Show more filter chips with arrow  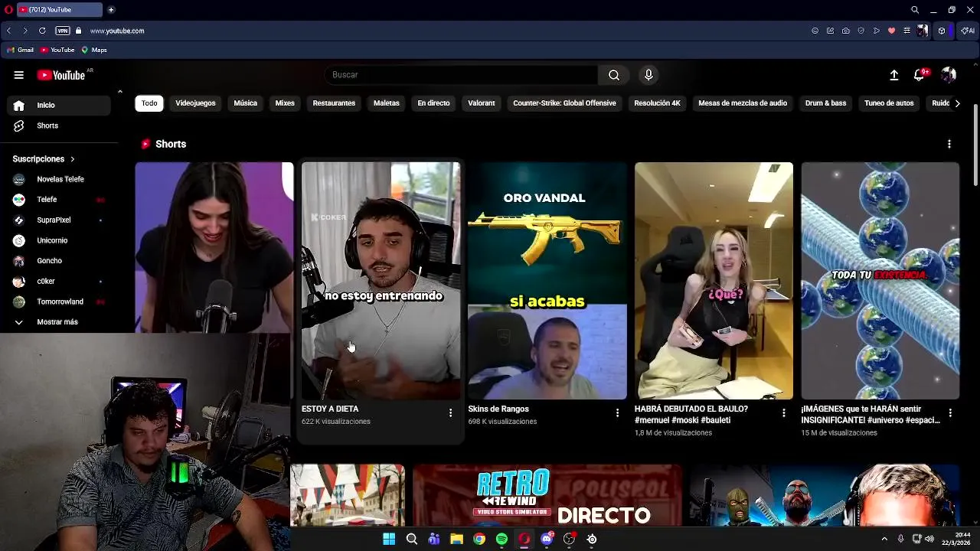pyautogui.click(x=957, y=103)
